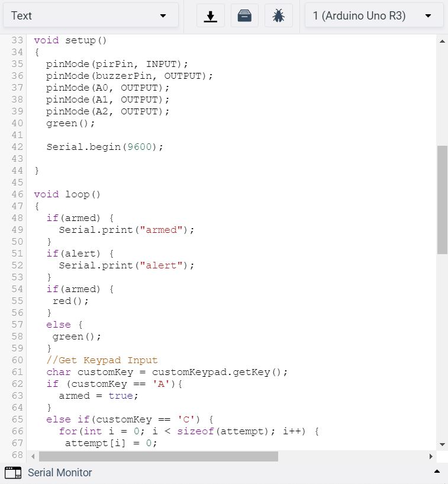This screenshot has height=484, width=448.
Task: Click vertical scrollbar up arrow
Action: (442, 41)
